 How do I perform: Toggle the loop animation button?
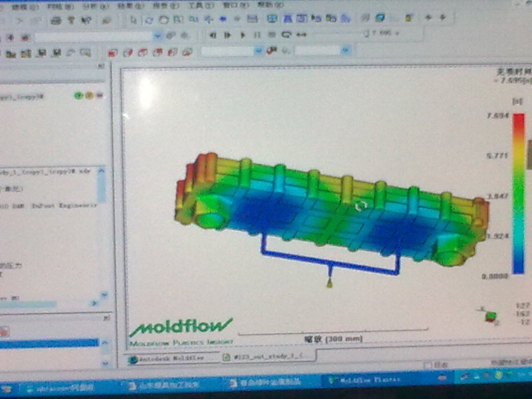287,34
